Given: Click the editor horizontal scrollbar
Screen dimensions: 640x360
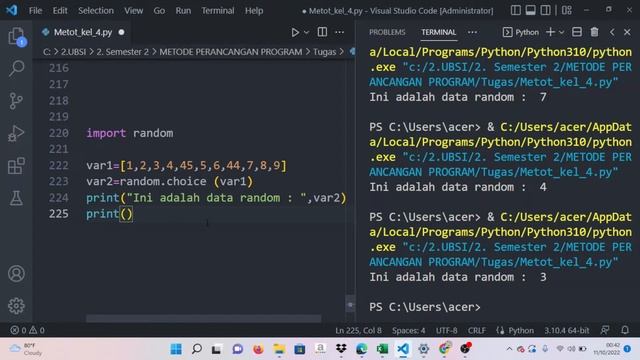Looking at the screenshot, I should [x=203, y=318].
